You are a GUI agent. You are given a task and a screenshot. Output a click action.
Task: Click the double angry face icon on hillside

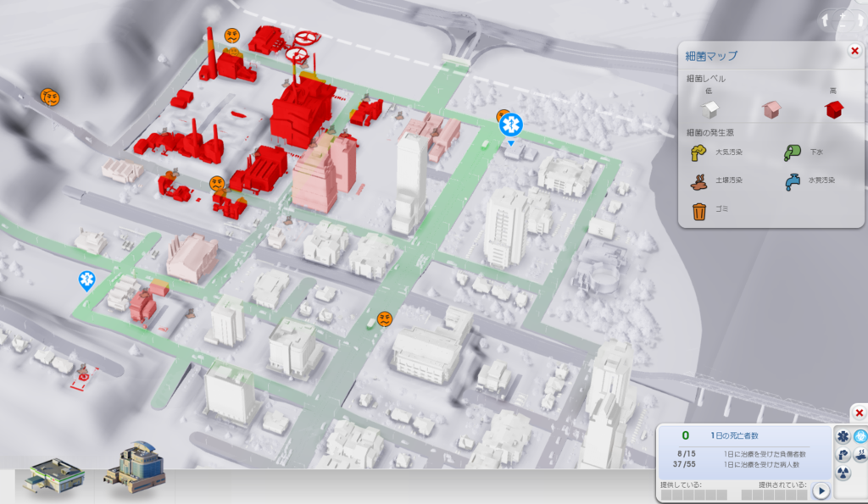[50, 97]
